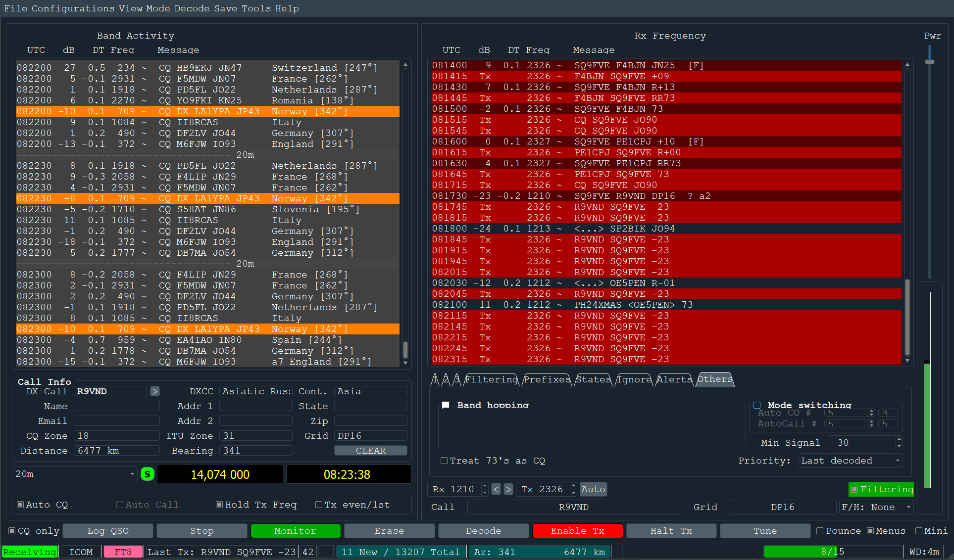
Task: Open the File menu
Action: pyautogui.click(x=16, y=8)
